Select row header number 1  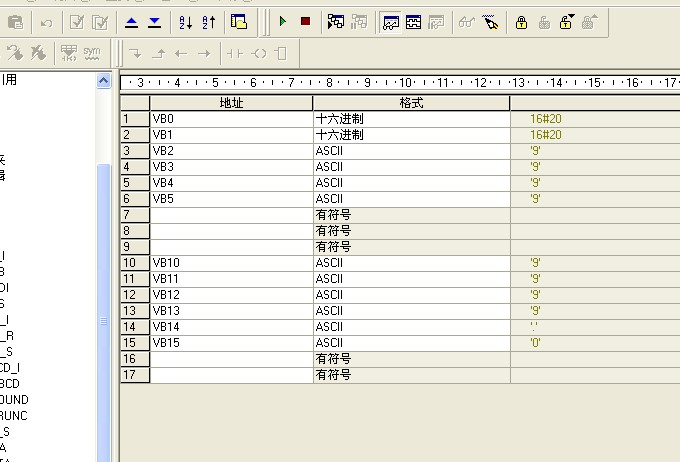135,119
